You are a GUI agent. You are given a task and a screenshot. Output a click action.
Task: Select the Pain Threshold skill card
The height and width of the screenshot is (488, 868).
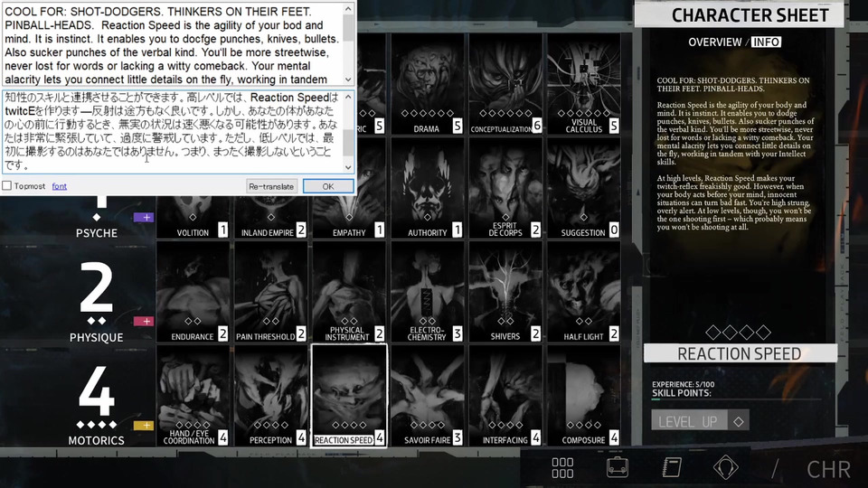tap(270, 292)
